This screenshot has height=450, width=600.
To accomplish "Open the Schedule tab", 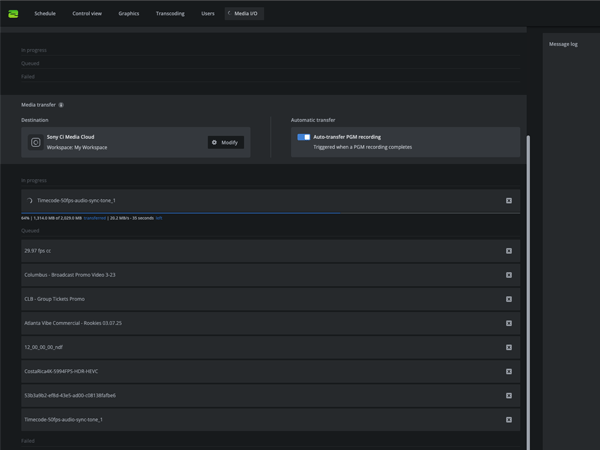I will click(45, 13).
